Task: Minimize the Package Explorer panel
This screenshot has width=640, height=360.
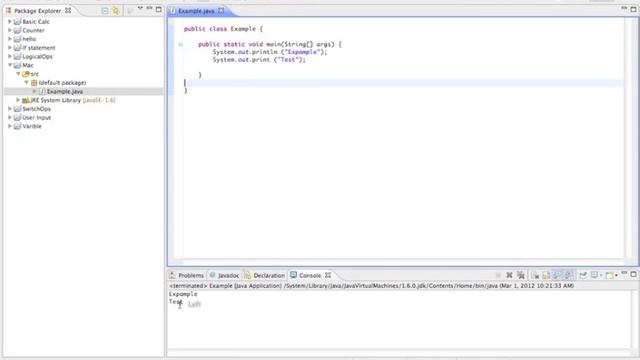Action: pyautogui.click(x=149, y=8)
